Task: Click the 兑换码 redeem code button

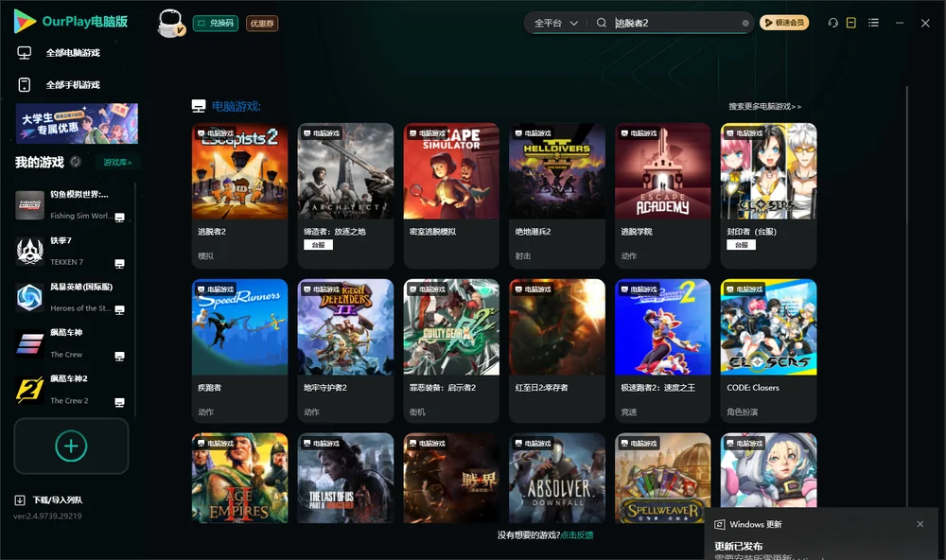Action: coord(216,24)
